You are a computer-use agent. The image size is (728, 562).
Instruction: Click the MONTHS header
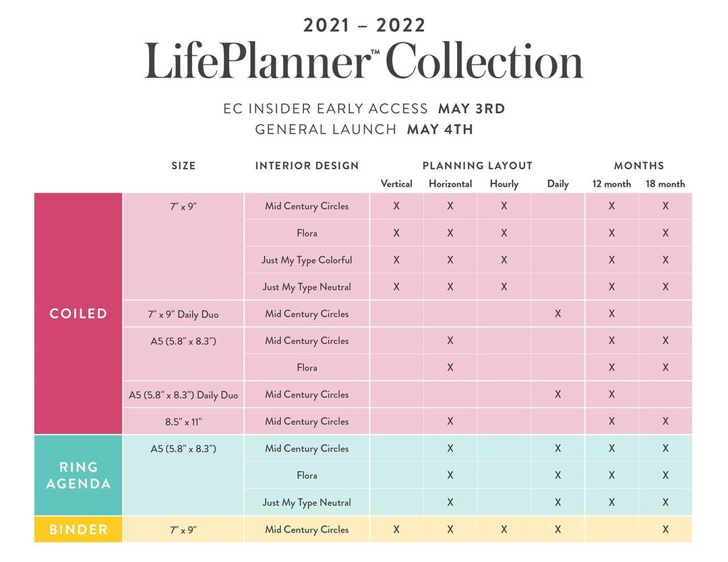638,166
